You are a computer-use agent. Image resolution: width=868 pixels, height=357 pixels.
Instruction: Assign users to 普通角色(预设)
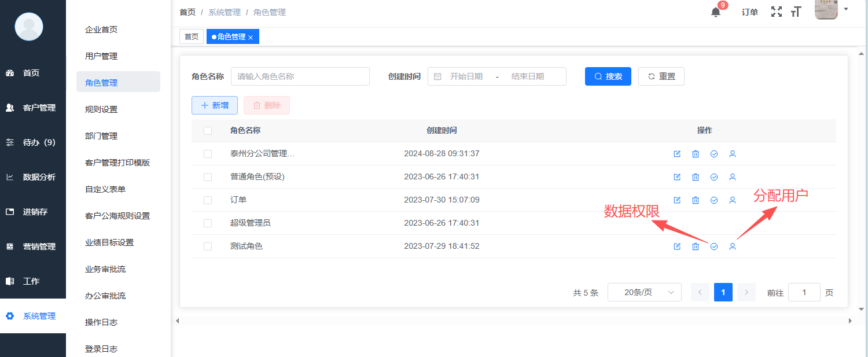(732, 177)
